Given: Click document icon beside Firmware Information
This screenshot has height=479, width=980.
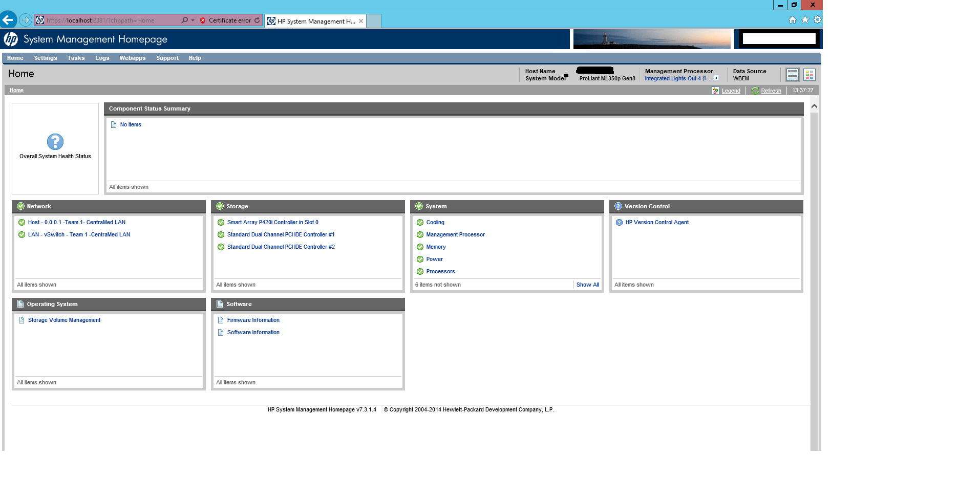Looking at the screenshot, I should 221,320.
